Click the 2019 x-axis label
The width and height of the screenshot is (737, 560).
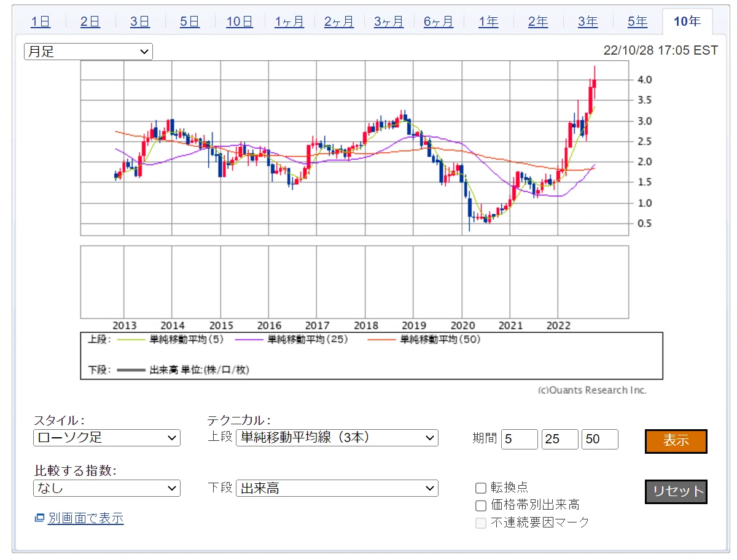(414, 325)
